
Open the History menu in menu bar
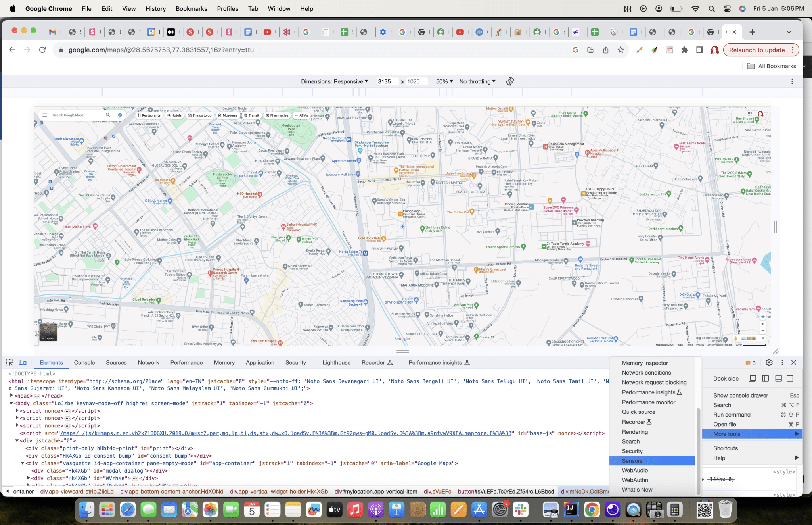click(155, 8)
